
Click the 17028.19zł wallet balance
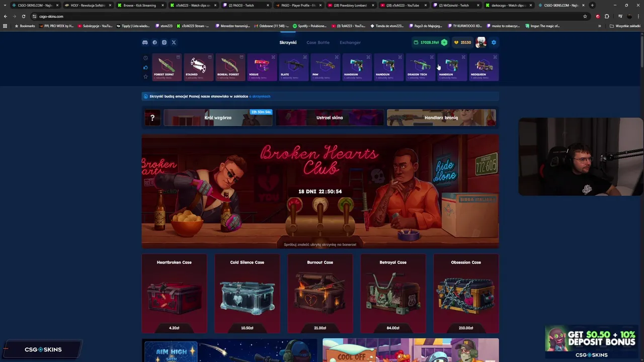pyautogui.click(x=426, y=42)
